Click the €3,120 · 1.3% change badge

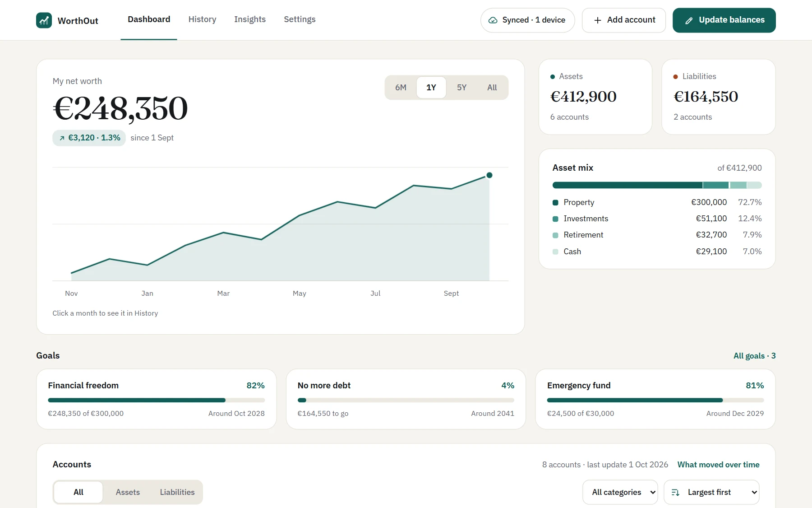tap(89, 138)
